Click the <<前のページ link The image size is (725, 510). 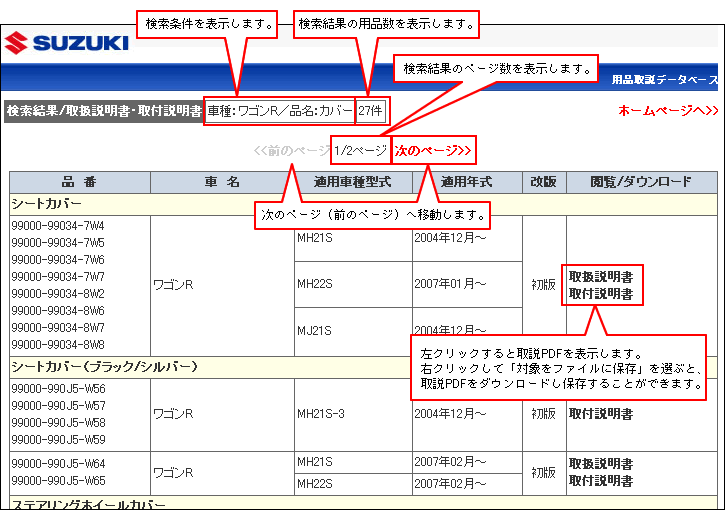click(x=292, y=151)
